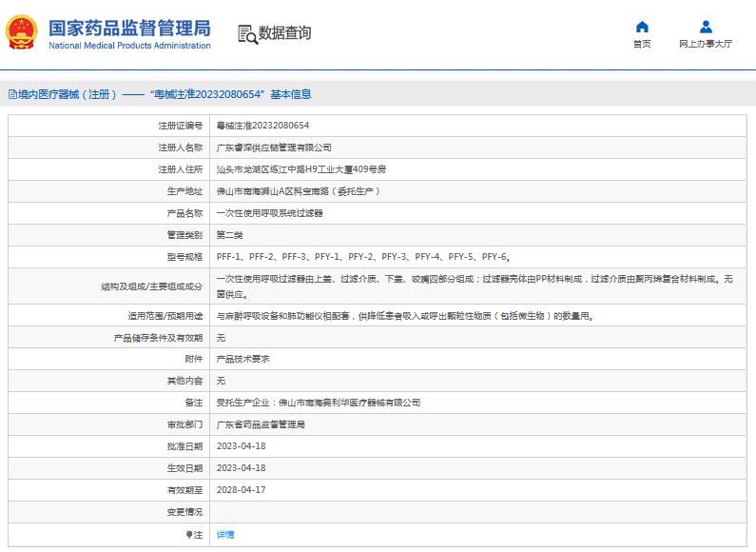Select the structure and composition description text
Image resolution: width=756 pixels, height=552 pixels.
475,286
